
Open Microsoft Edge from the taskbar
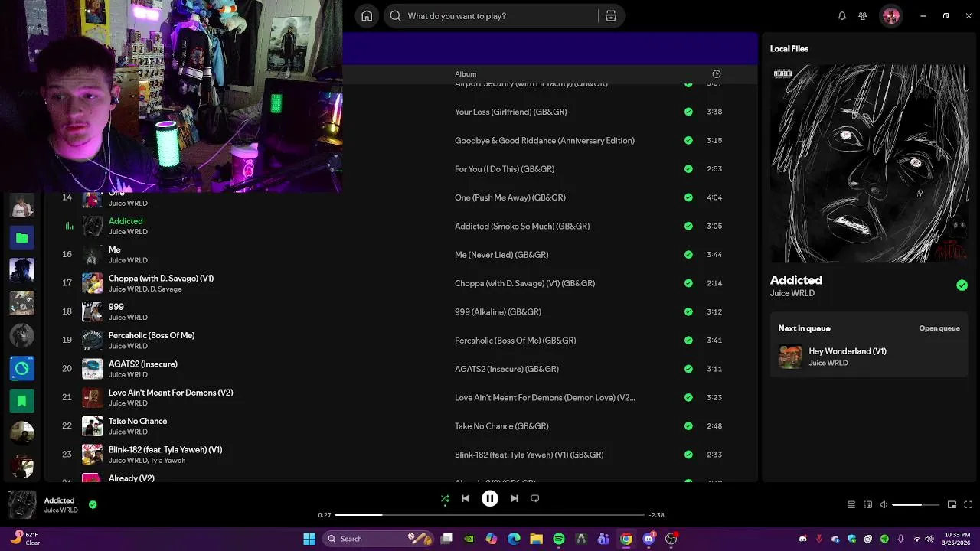click(x=514, y=539)
